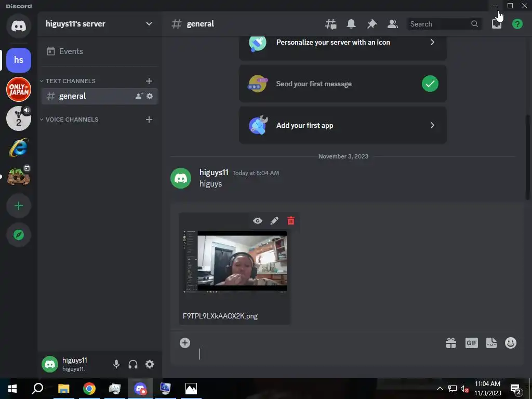Viewport: 532px width, 399px height.
Task: Click the chat area scrollbar
Action: (528, 157)
